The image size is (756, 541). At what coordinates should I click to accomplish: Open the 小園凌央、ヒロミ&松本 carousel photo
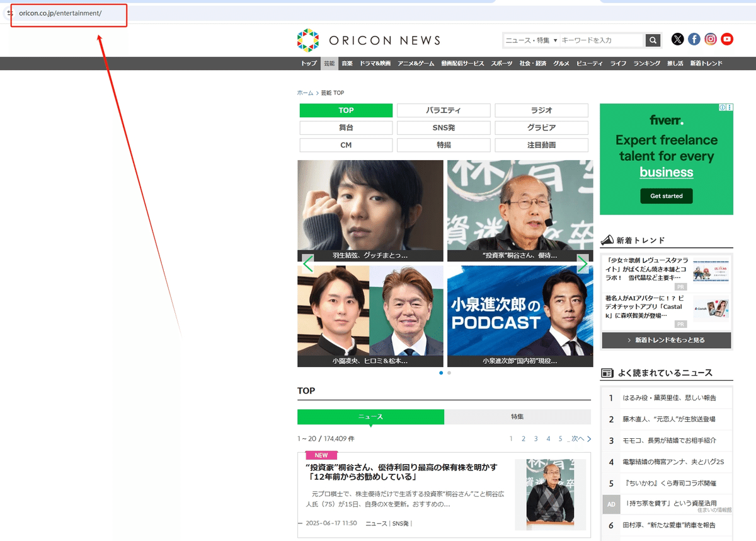click(370, 316)
